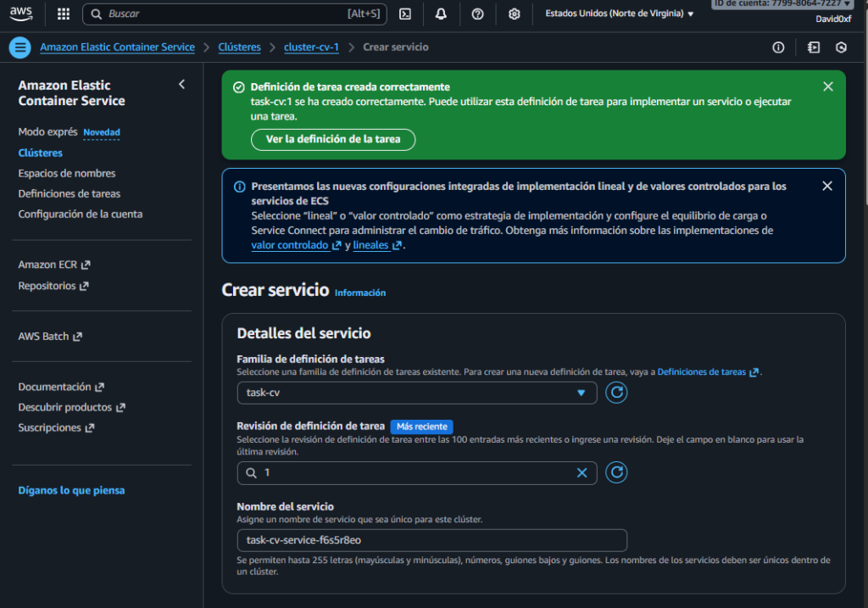This screenshot has height=608, width=868.
Task: Open the notifications bell
Action: coord(441,14)
